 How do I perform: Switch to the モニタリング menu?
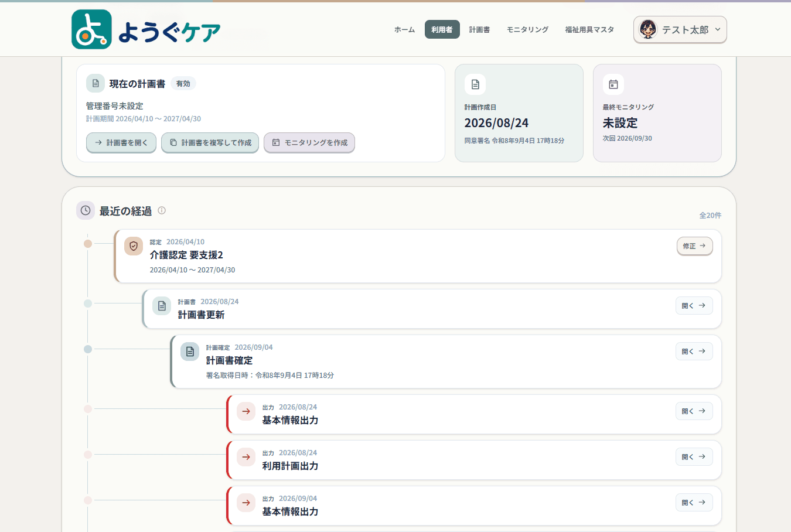[x=527, y=29]
